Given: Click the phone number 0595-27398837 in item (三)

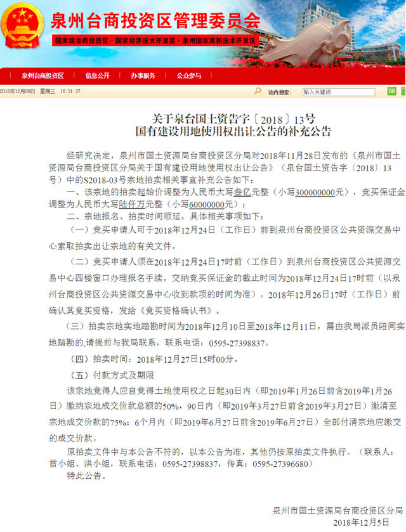Looking at the screenshot, I should (x=237, y=343).
